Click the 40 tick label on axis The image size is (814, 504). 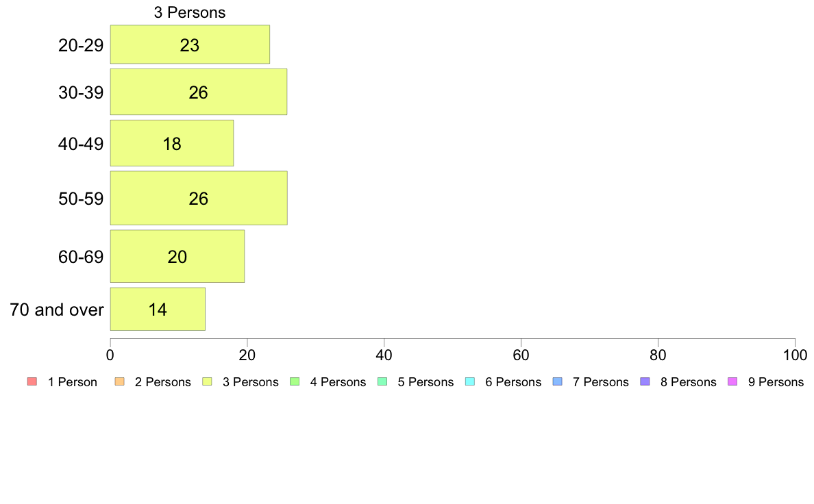pos(384,355)
